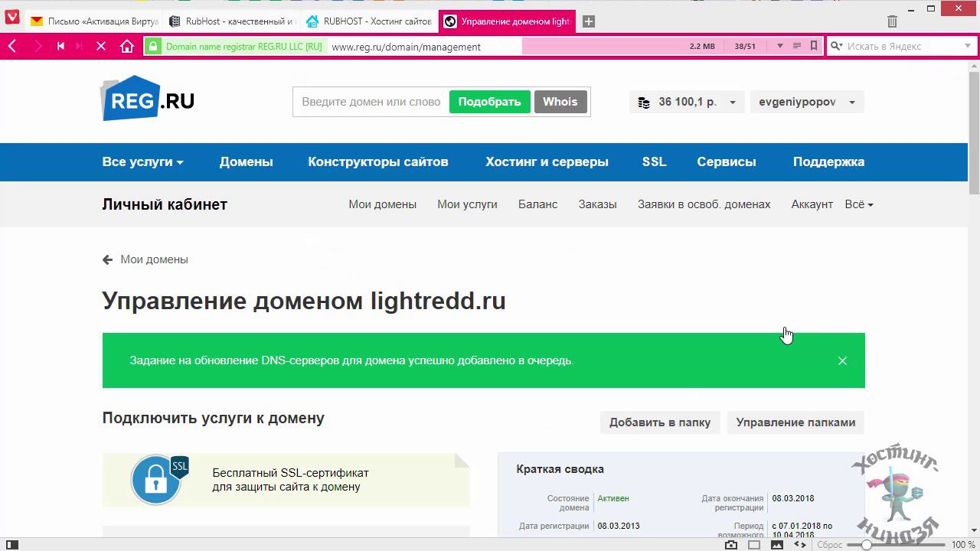This screenshot has height=551, width=980.
Task: Open the new tab plus button
Action: coord(589,21)
